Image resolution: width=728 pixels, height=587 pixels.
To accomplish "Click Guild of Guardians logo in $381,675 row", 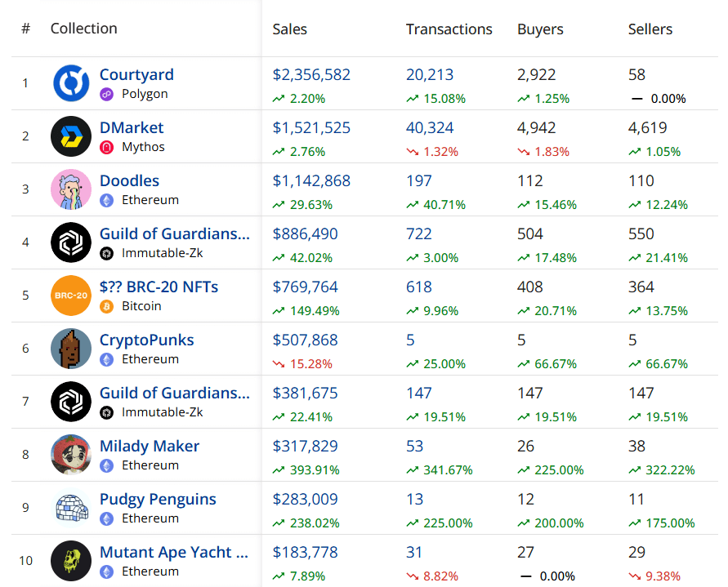I will pos(71,402).
